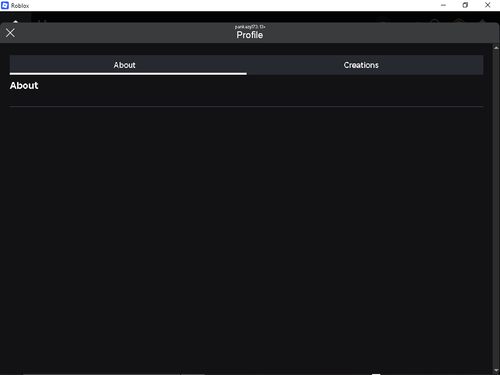The height and width of the screenshot is (375, 500).
Task: Click the 'Profile' title text
Action: (250, 35)
